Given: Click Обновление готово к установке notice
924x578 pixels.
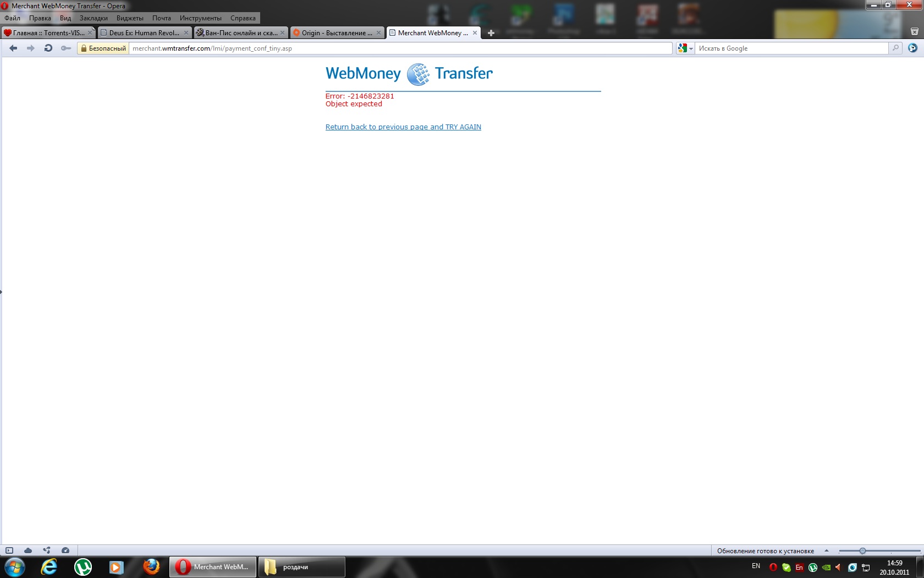Looking at the screenshot, I should click(x=766, y=551).
